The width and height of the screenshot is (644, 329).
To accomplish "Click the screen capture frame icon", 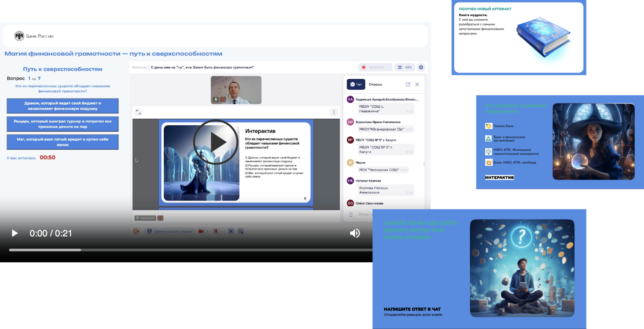I will (231, 231).
